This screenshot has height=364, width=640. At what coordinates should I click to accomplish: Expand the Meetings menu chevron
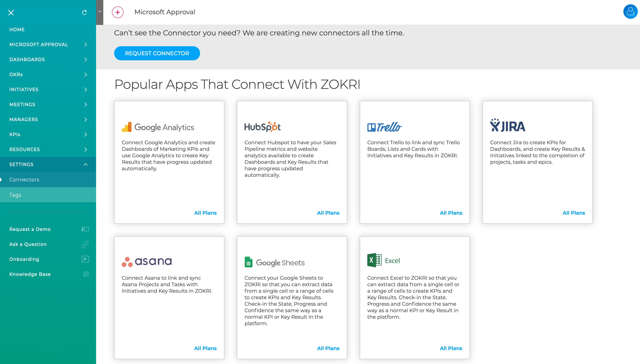(85, 105)
